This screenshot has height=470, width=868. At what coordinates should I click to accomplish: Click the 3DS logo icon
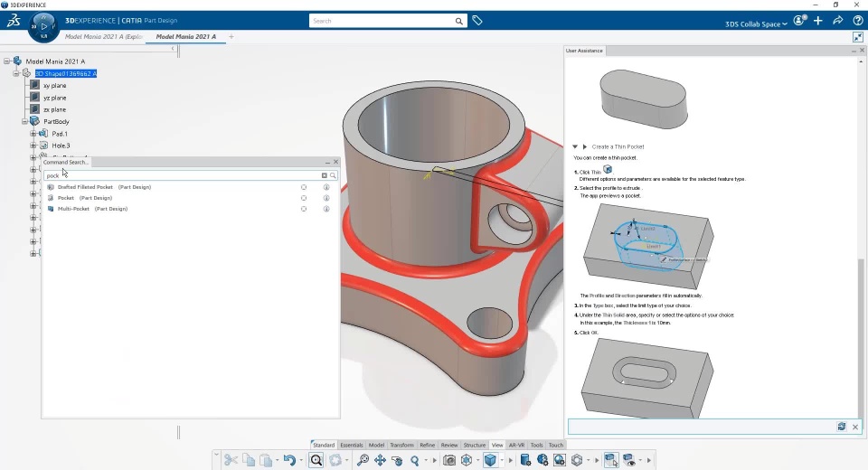pos(14,21)
